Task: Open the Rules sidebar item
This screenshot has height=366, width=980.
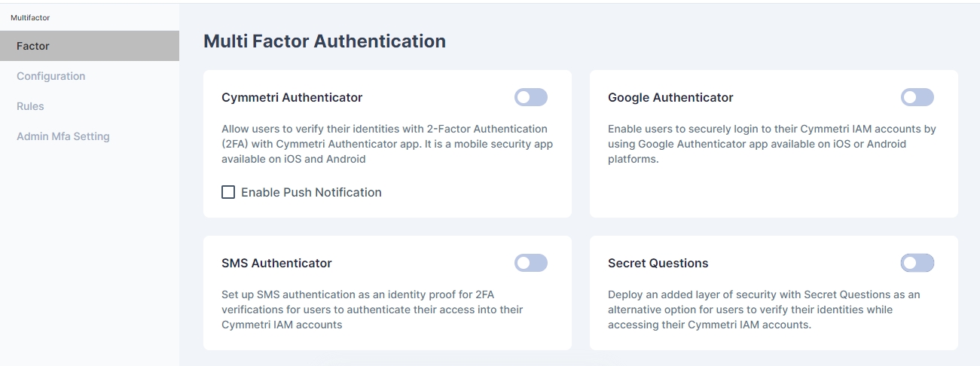Action: point(30,106)
